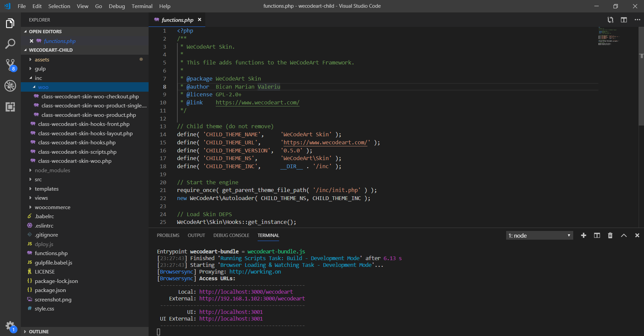Viewport: 644px width, 336px height.
Task: Expand the src folder
Action: coord(85,179)
